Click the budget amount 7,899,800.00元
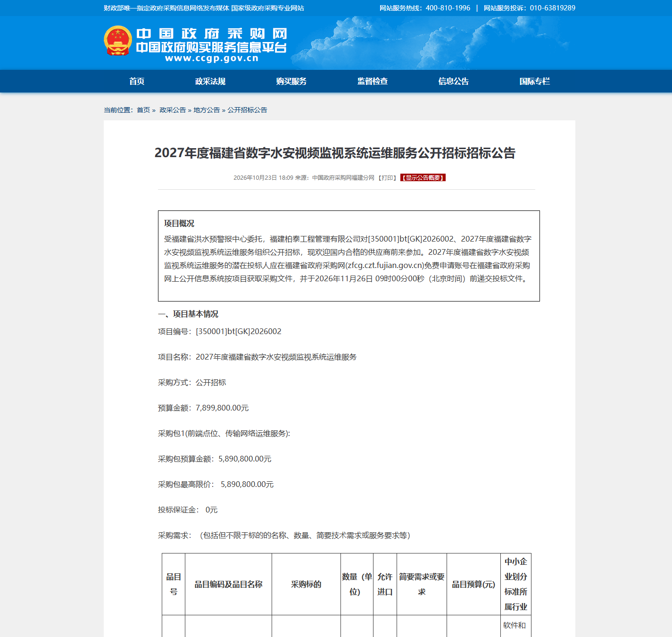672x637 pixels. coord(222,408)
